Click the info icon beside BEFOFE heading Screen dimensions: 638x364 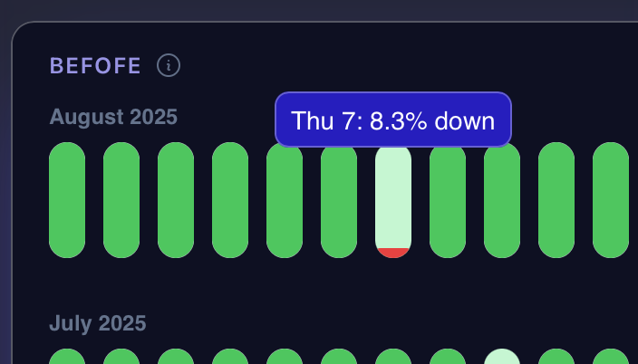pyautogui.click(x=169, y=65)
